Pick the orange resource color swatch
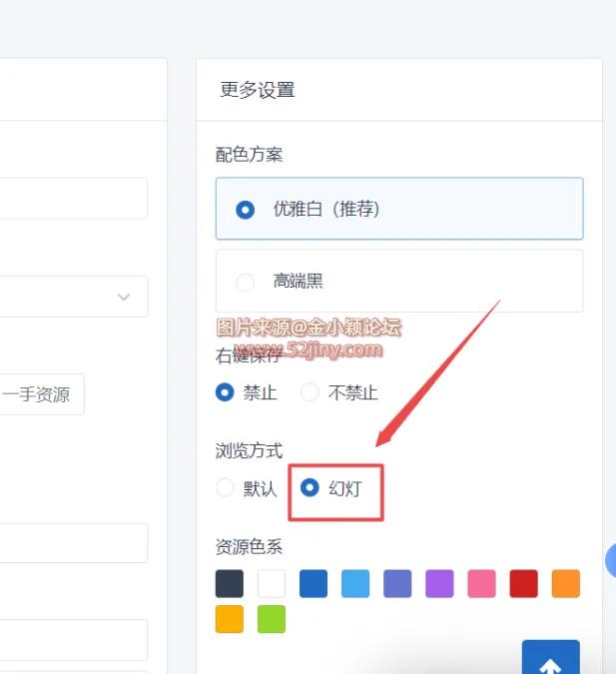616x674 pixels. 565,583
